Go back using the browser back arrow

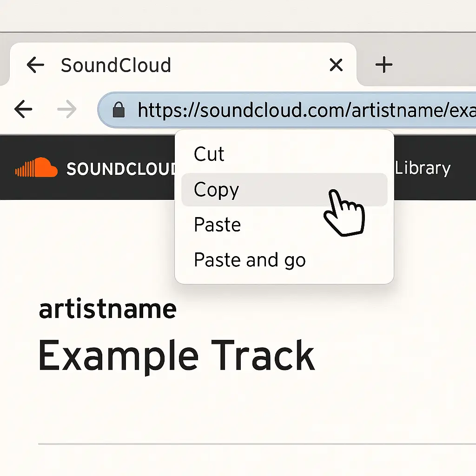pyautogui.click(x=23, y=109)
